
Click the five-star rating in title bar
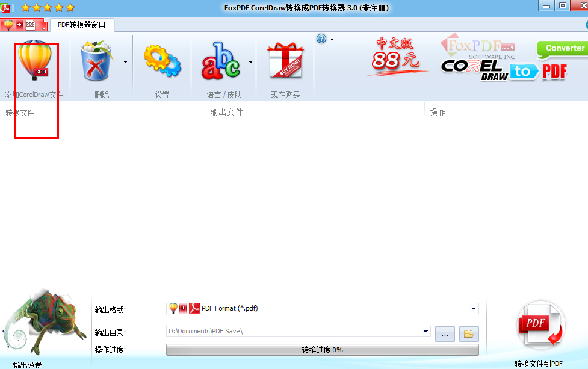point(48,7)
